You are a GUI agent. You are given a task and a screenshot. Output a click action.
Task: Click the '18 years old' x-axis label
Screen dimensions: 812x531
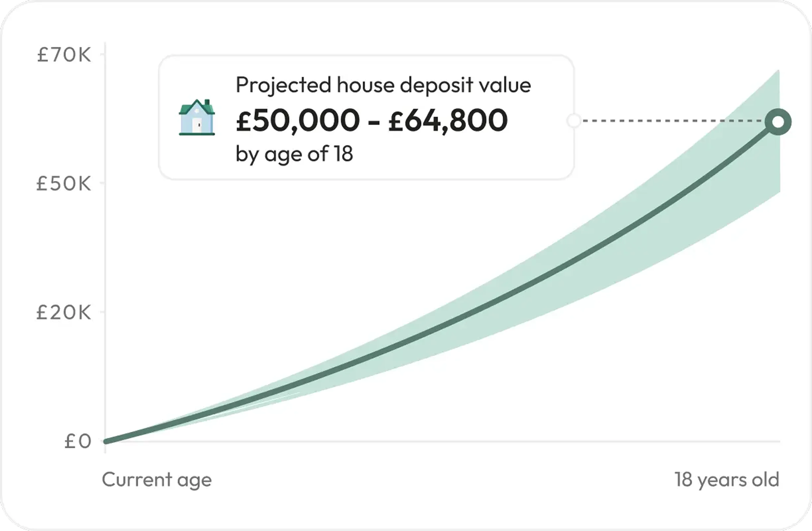727,480
